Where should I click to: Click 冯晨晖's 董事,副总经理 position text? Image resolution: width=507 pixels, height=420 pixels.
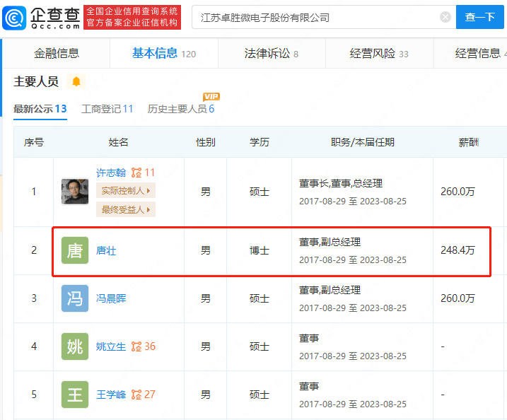tap(330, 290)
